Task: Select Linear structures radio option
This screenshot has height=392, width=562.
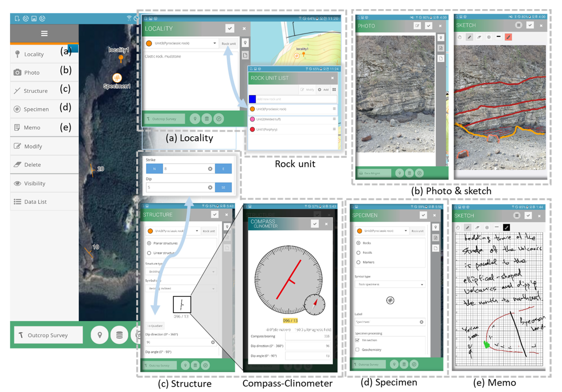Action: [149, 253]
